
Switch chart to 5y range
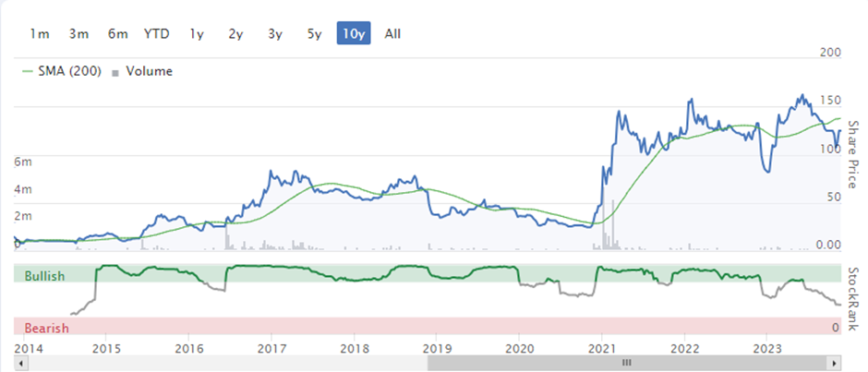(315, 34)
